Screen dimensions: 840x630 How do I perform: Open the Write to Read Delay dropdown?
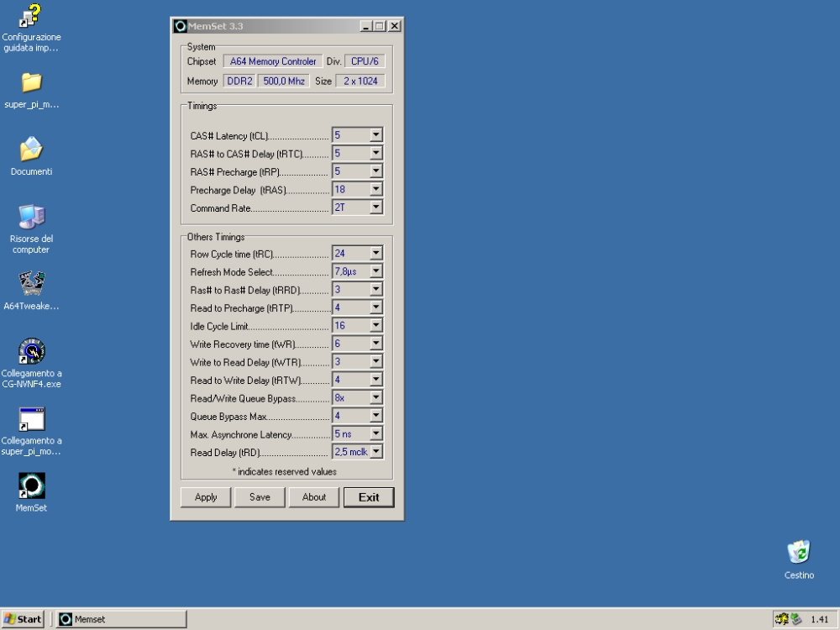(376, 361)
